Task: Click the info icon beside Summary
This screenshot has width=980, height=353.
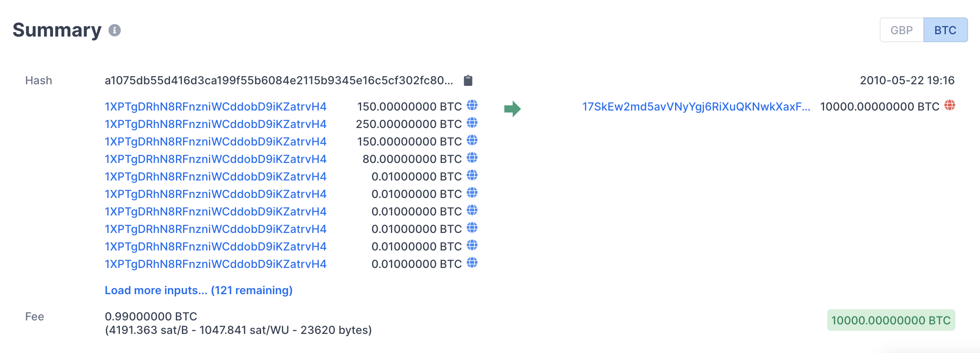Action: point(115,30)
